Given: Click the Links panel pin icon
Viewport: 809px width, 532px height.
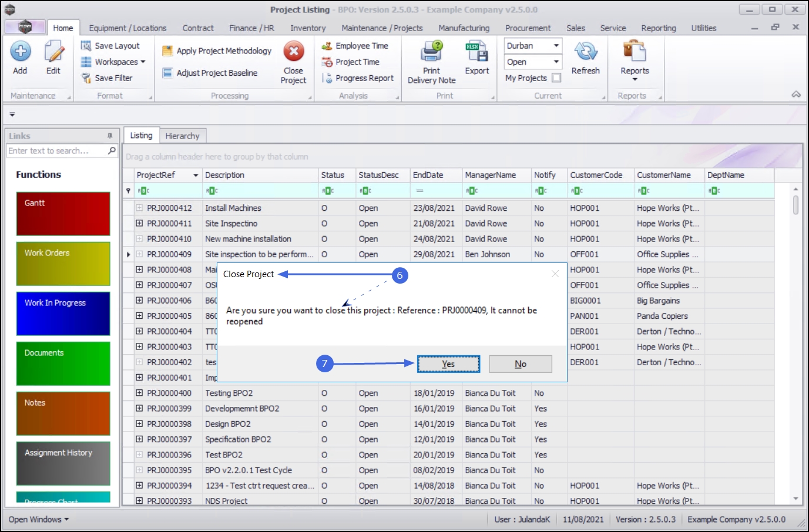Looking at the screenshot, I should (110, 136).
